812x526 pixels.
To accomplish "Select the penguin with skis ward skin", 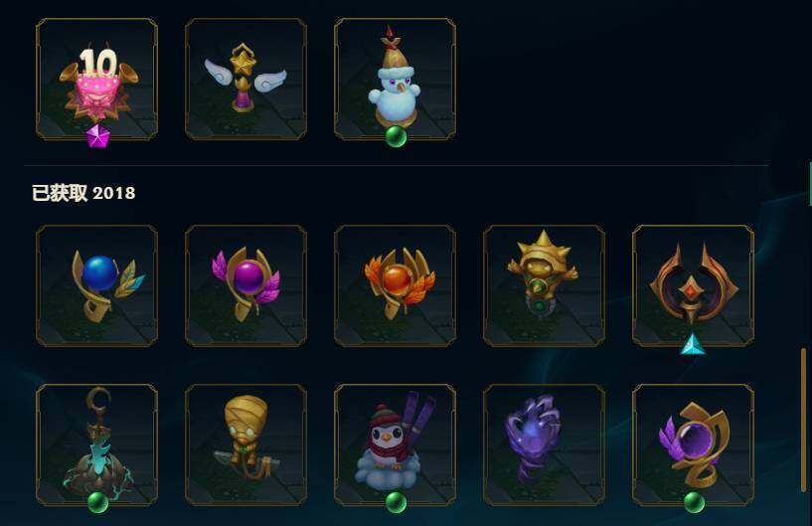I will pyautogui.click(x=396, y=444).
